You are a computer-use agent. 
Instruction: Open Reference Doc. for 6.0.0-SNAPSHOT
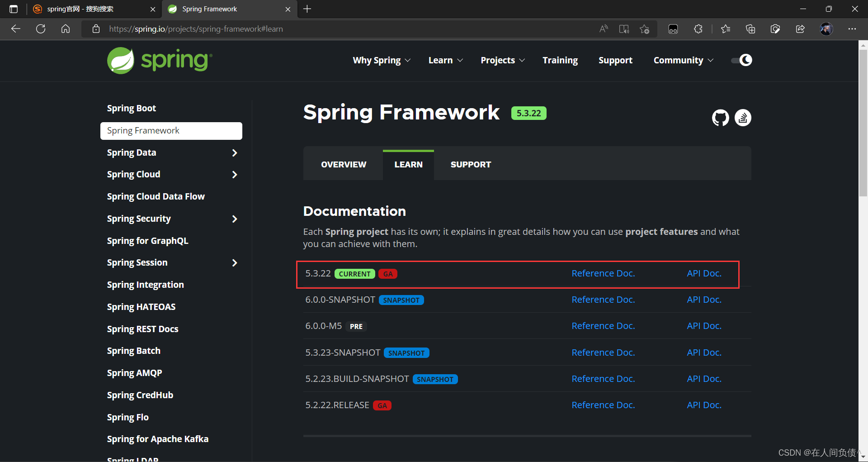point(603,300)
